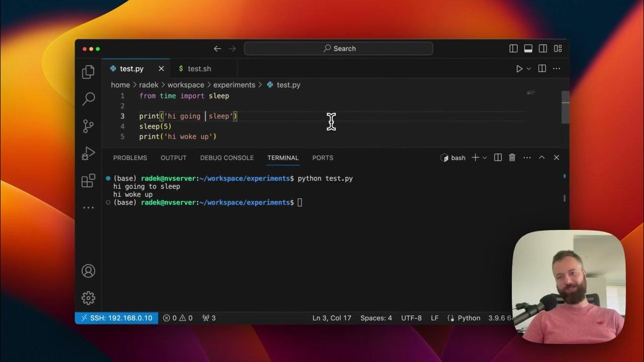Image resolution: width=644 pixels, height=362 pixels.
Task: Open errors and warnings status item
Action: tap(178, 318)
